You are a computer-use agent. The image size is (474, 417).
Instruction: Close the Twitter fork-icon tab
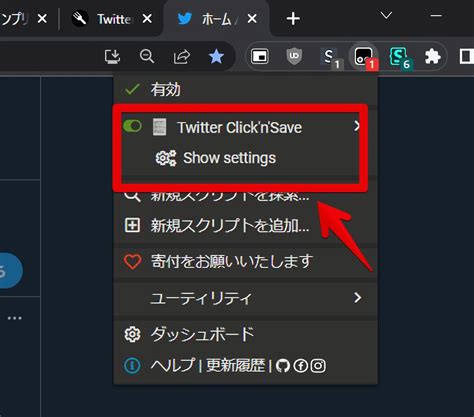pos(147,19)
